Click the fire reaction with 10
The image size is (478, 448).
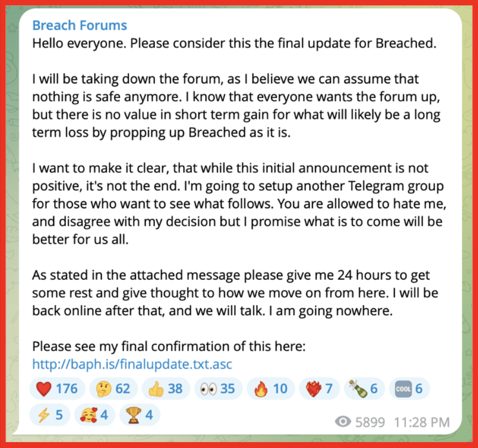tap(271, 389)
